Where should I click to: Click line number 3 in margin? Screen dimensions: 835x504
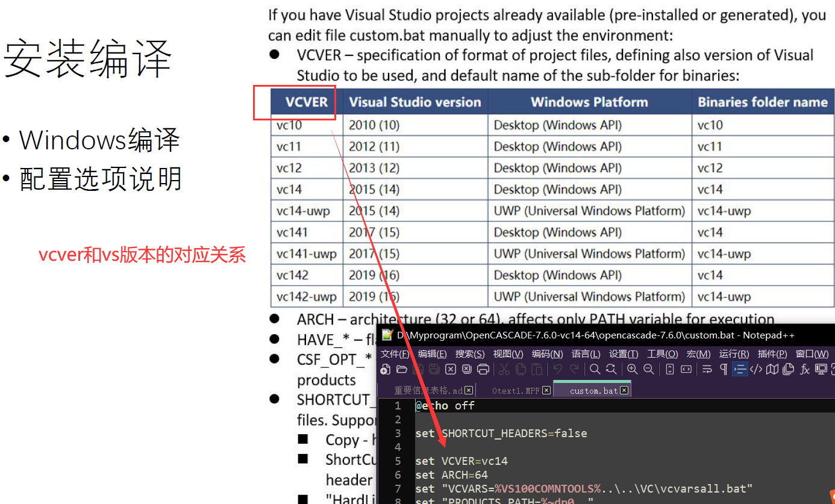[x=398, y=434]
